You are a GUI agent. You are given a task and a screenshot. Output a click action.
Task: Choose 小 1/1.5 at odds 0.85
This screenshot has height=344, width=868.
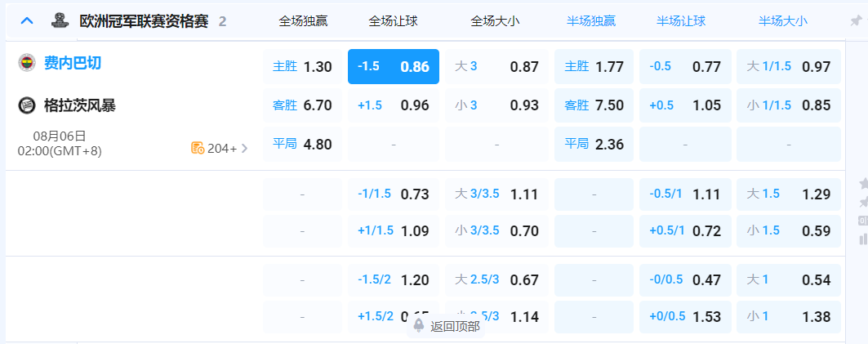click(789, 105)
